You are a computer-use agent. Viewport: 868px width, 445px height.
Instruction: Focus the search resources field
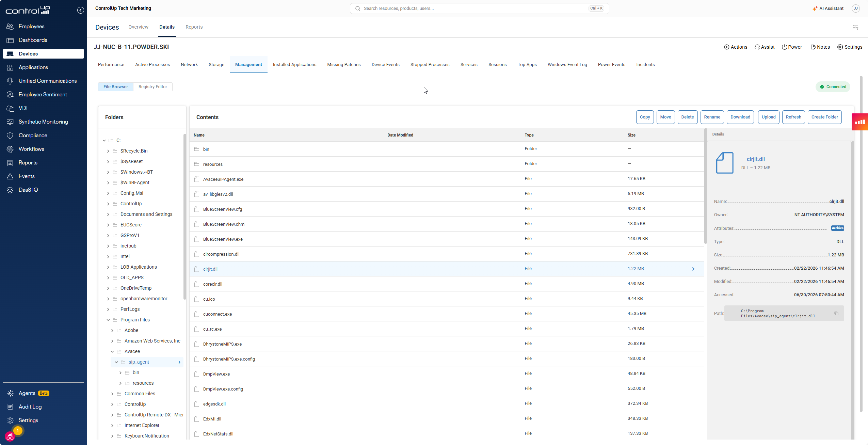click(479, 9)
